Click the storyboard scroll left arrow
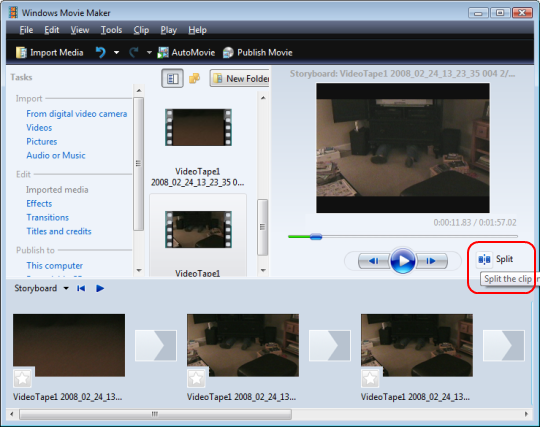Viewport: 540px width, 427px height. (x=12, y=414)
